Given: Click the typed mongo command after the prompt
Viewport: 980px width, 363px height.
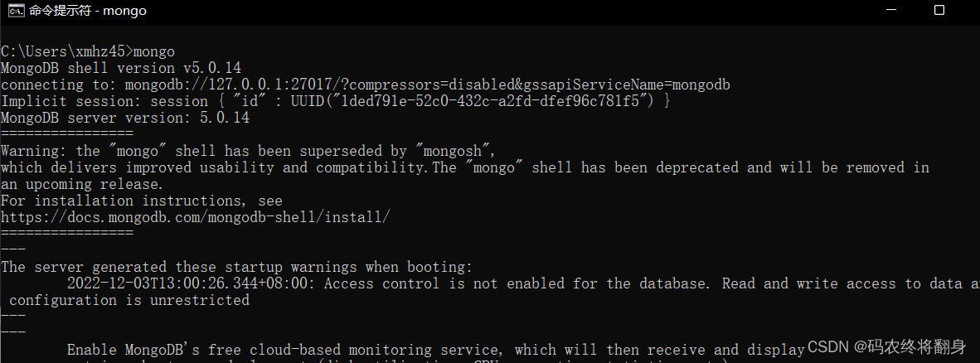Looking at the screenshot, I should pos(154,51).
